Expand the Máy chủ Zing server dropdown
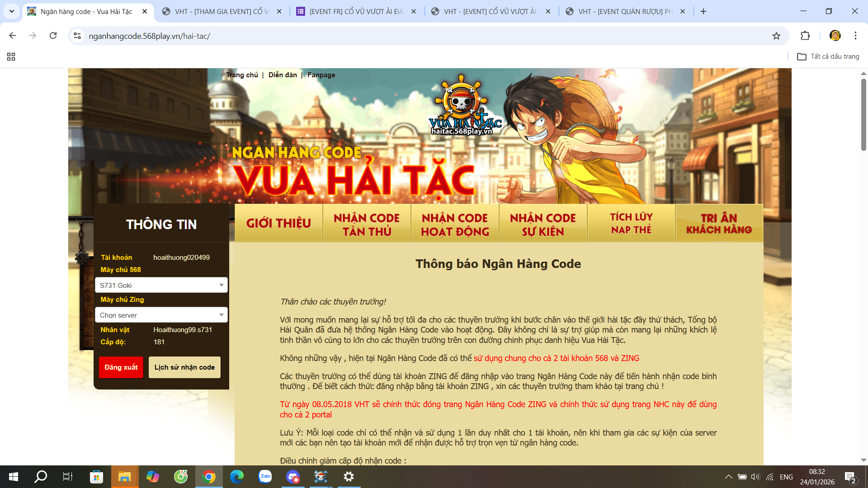The width and height of the screenshot is (868, 488). click(x=161, y=315)
